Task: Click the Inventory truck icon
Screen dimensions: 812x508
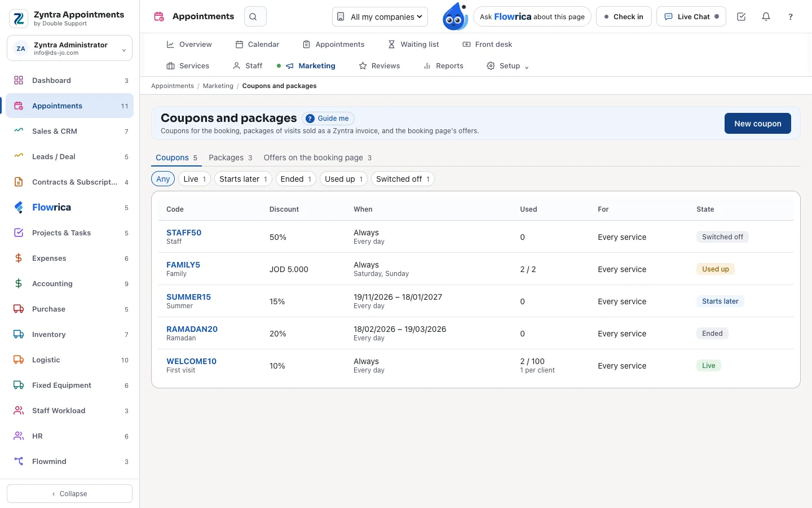Action: pos(19,334)
